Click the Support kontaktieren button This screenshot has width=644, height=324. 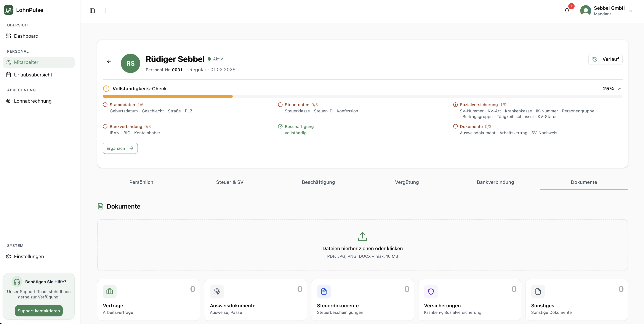39,311
